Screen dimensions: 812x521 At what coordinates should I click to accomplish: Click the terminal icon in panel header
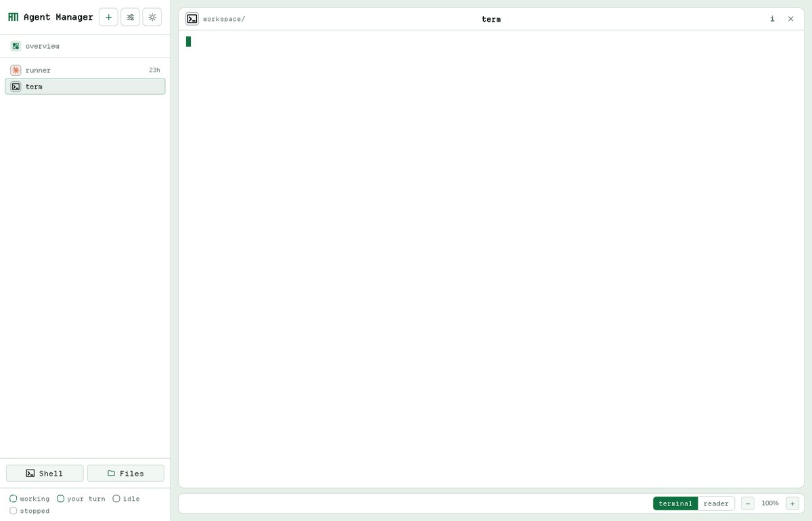pos(192,19)
